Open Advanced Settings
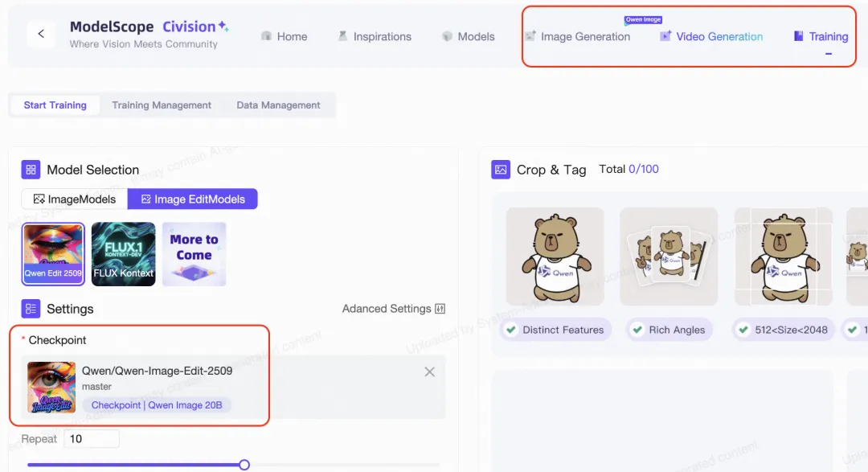The image size is (868, 472). pyautogui.click(x=394, y=309)
